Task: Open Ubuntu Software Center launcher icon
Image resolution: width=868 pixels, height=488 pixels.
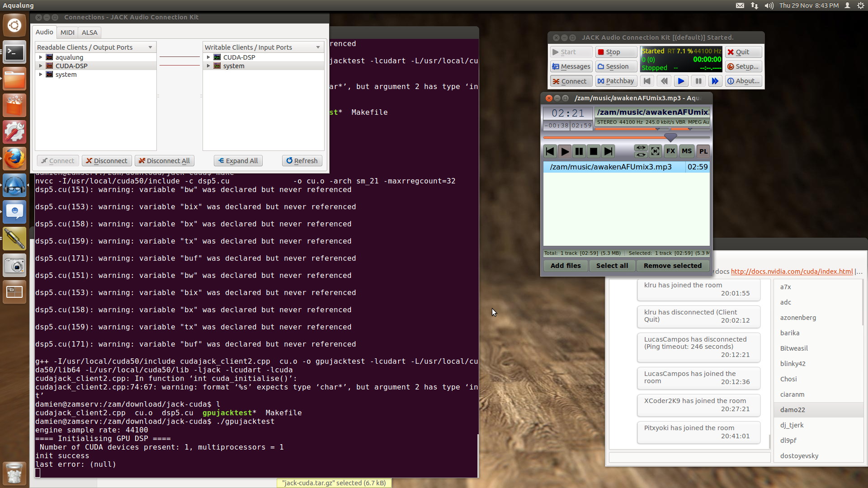Action: 14,106
